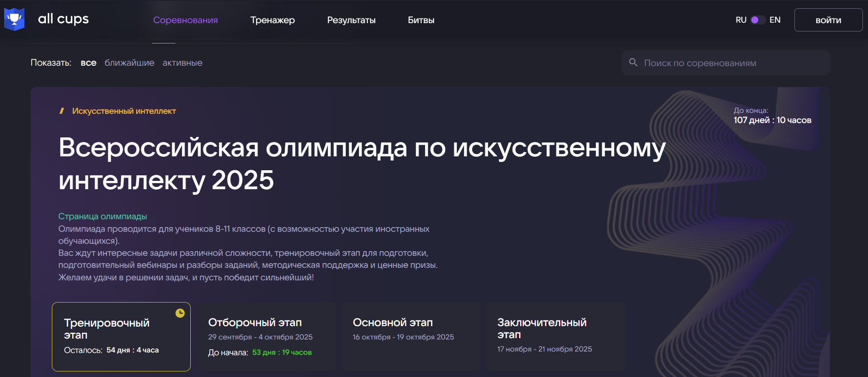Click the olympiad title heading

(x=361, y=163)
